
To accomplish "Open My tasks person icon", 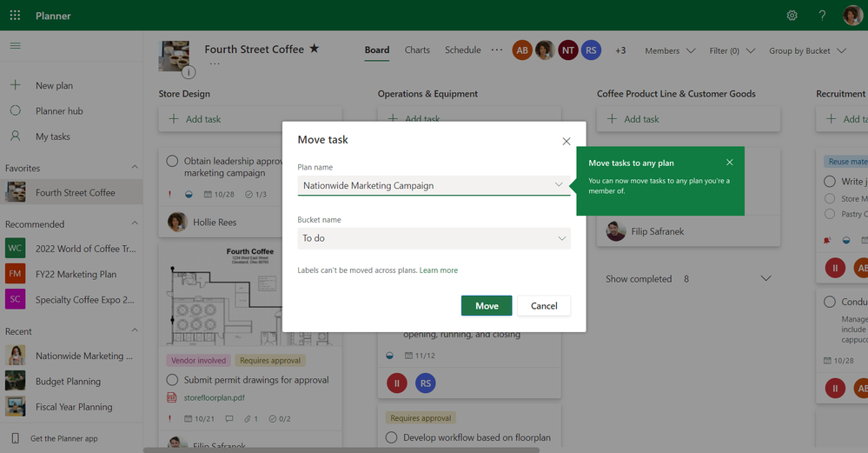I will coord(16,136).
